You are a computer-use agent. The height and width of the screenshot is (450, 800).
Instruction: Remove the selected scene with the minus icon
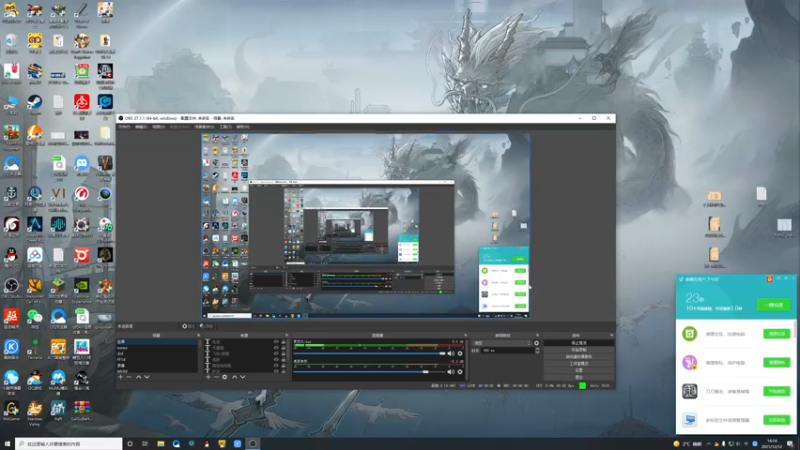pyautogui.click(x=129, y=377)
